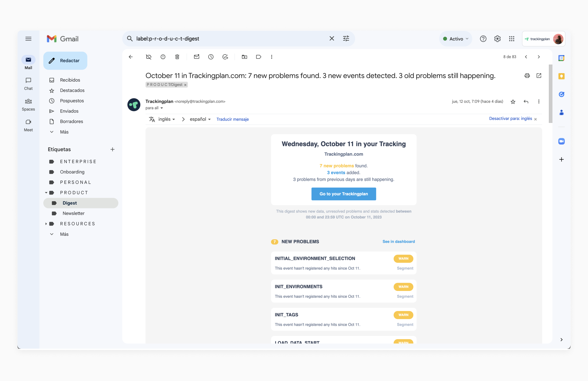This screenshot has height=381, width=588.
Task: Open Google Keep in side panel
Action: click(561, 76)
